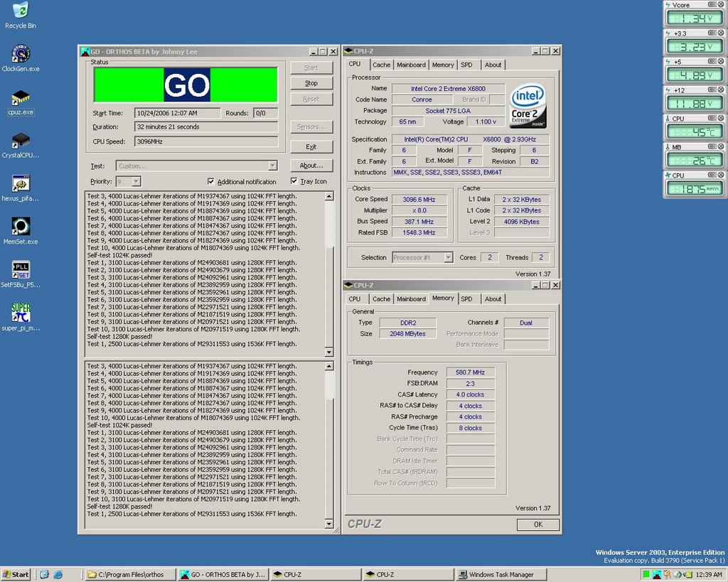Stop the ORTHOS stress test
Screen dimensions: 728x582
[x=311, y=83]
